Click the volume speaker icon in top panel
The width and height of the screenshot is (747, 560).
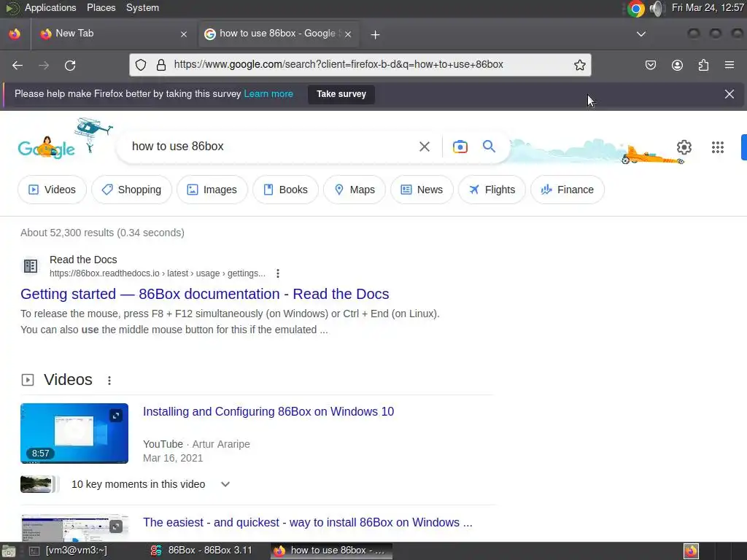(657, 8)
